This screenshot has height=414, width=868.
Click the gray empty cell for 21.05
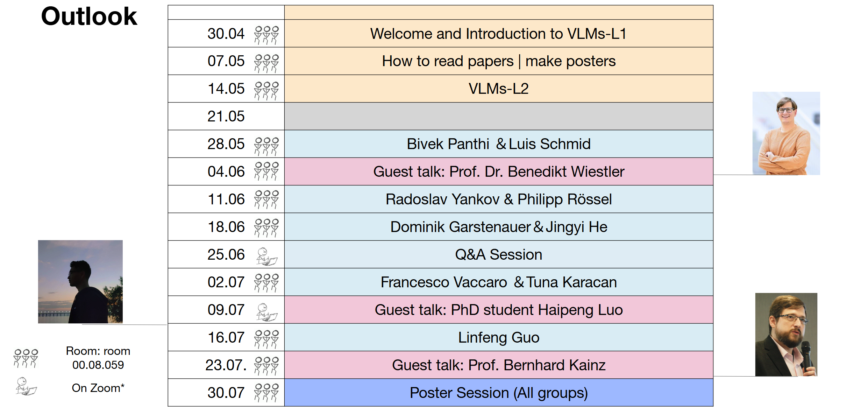pyautogui.click(x=499, y=116)
